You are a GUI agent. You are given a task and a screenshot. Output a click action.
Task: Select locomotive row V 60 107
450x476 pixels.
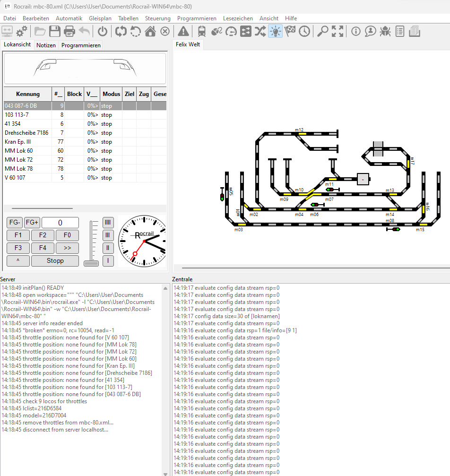click(85, 178)
